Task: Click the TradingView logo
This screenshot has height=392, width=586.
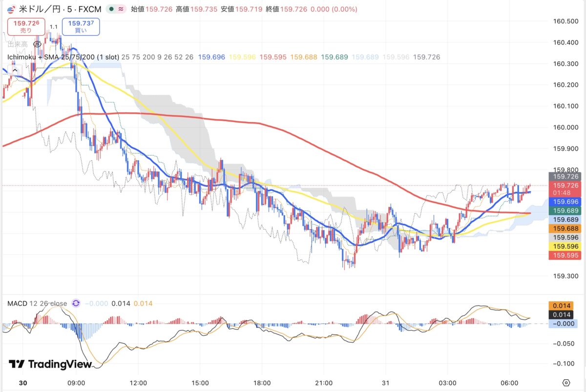Action: click(50, 364)
